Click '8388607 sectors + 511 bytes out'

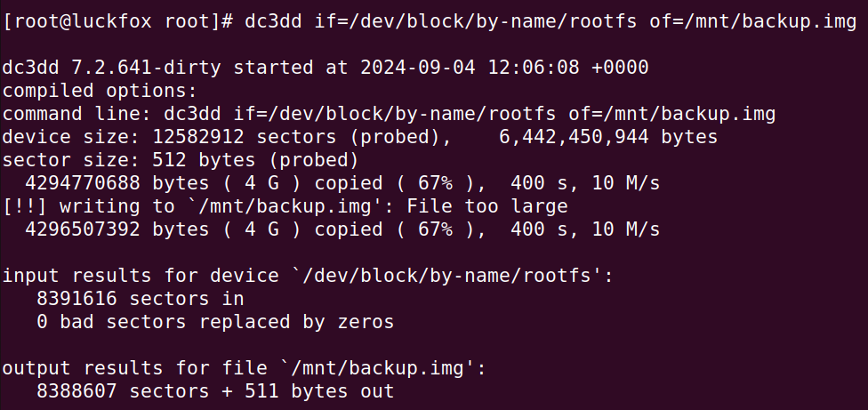(x=215, y=391)
